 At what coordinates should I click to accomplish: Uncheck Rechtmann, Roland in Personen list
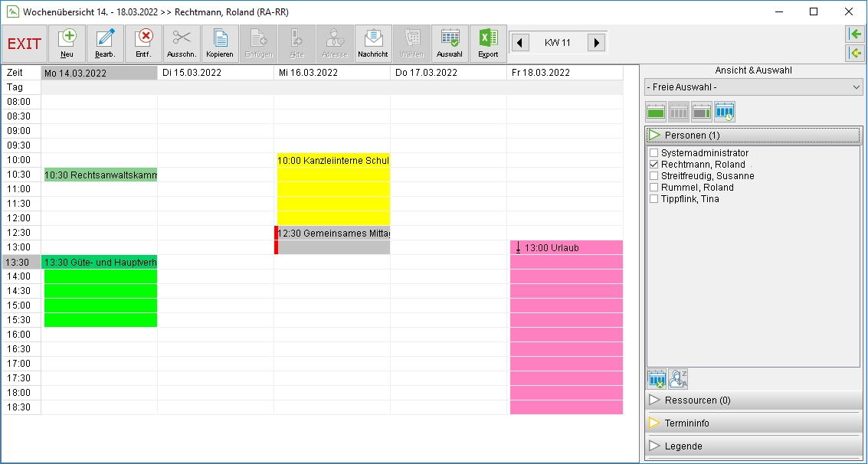tap(653, 165)
